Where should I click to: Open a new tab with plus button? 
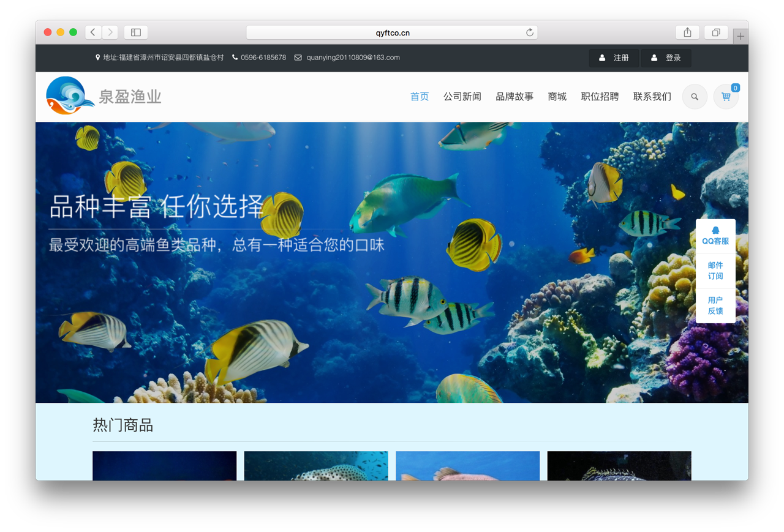coord(741,36)
